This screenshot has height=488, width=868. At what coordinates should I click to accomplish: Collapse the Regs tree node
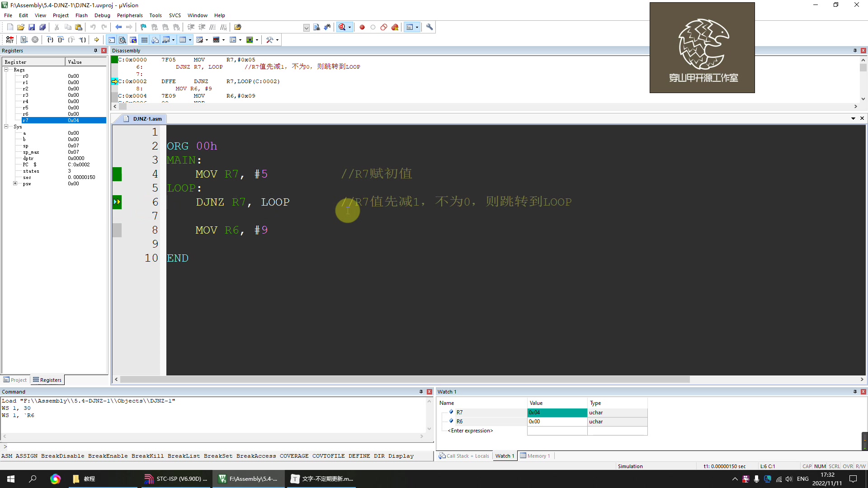6,70
